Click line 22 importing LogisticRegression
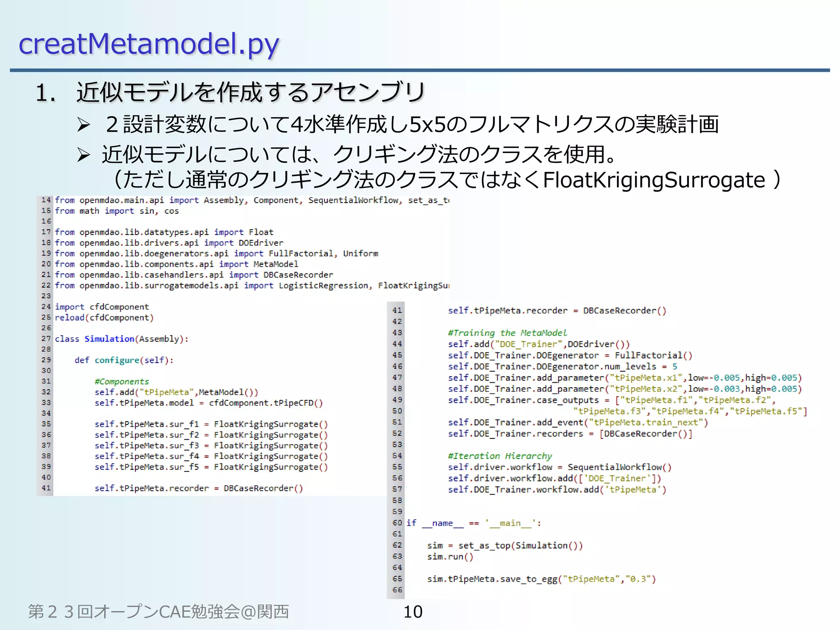The image size is (840, 630). [x=252, y=285]
